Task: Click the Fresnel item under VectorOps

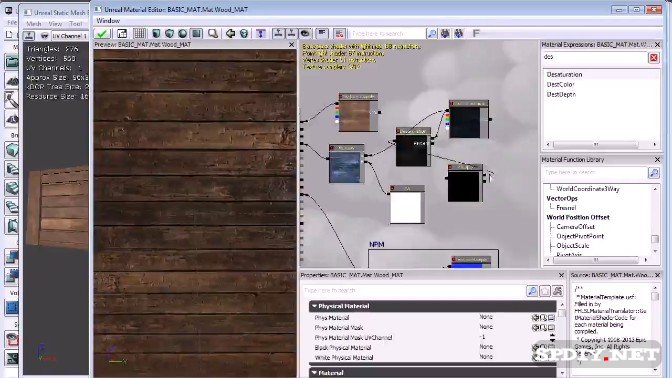Action: click(x=566, y=207)
